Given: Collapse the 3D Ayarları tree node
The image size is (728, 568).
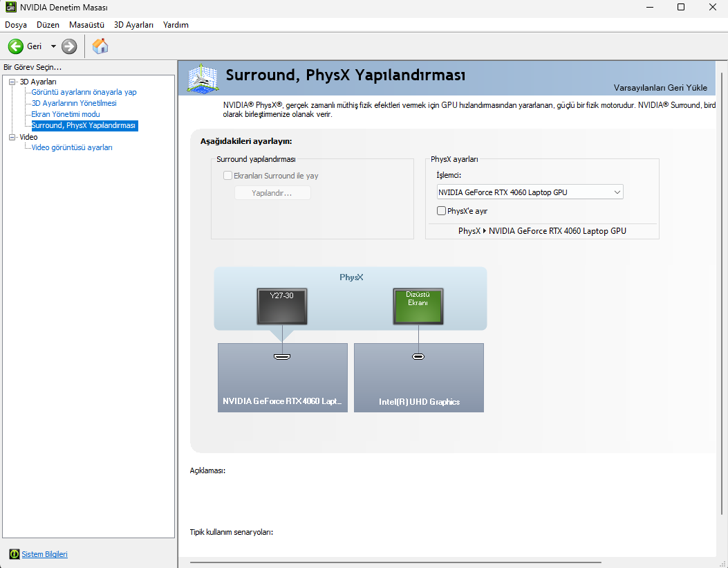Looking at the screenshot, I should pyautogui.click(x=12, y=82).
